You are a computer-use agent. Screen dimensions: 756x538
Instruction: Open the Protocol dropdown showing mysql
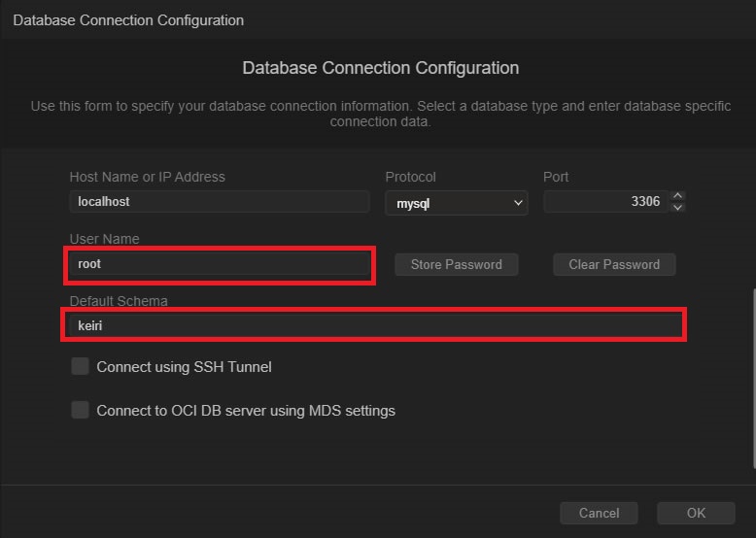click(x=456, y=203)
